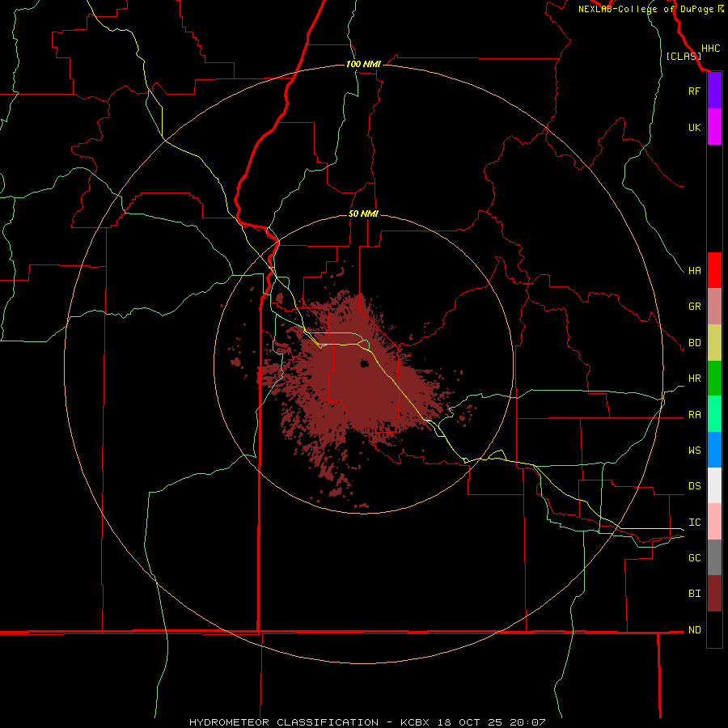Click the BD legend label
This screenshot has height=728, width=728.
(x=694, y=343)
